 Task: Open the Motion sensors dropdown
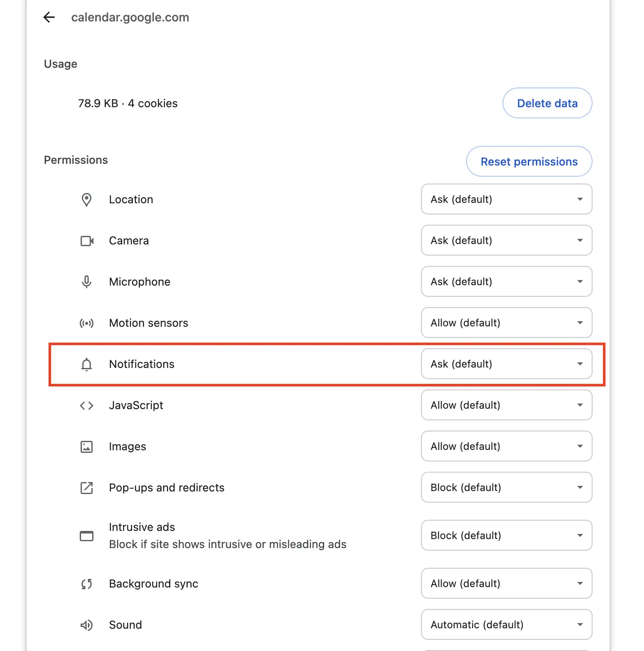[506, 323]
